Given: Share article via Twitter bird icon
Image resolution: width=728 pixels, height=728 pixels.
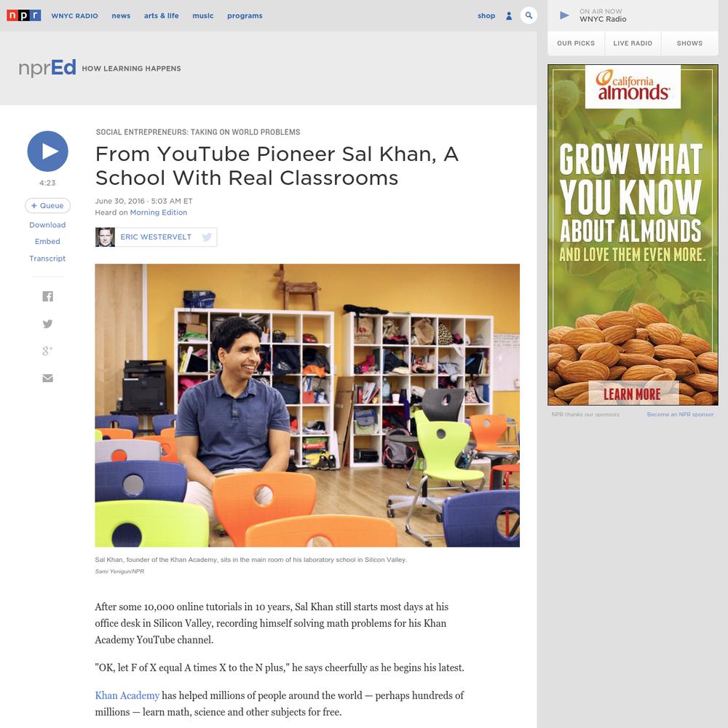Looking at the screenshot, I should 47,324.
